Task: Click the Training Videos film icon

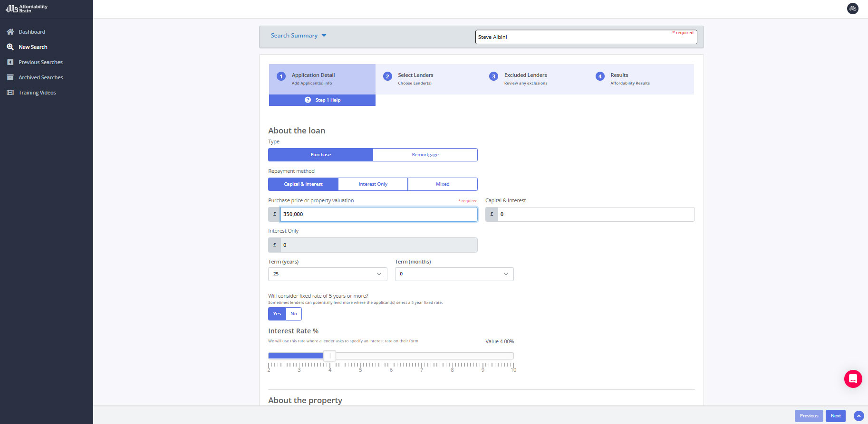Action: [x=10, y=93]
